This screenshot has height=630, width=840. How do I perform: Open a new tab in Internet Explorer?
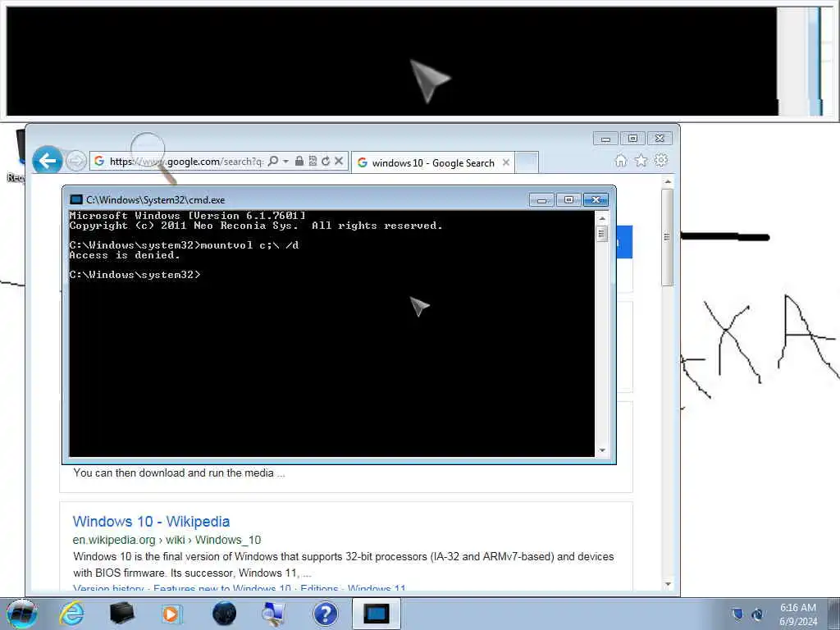pyautogui.click(x=527, y=163)
